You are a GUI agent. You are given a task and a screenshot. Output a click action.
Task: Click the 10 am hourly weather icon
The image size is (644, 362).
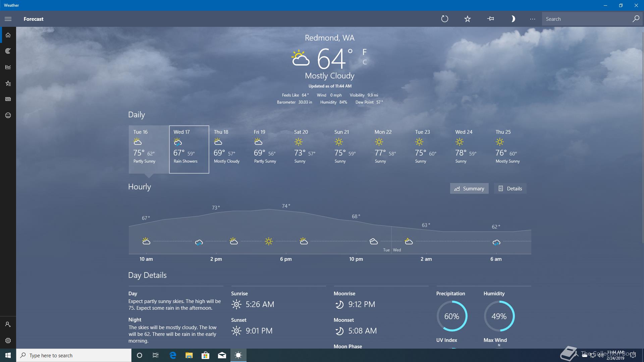point(146,241)
